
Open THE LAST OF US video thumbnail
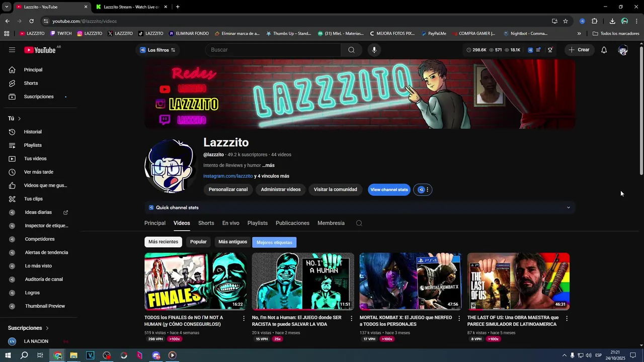click(x=518, y=282)
